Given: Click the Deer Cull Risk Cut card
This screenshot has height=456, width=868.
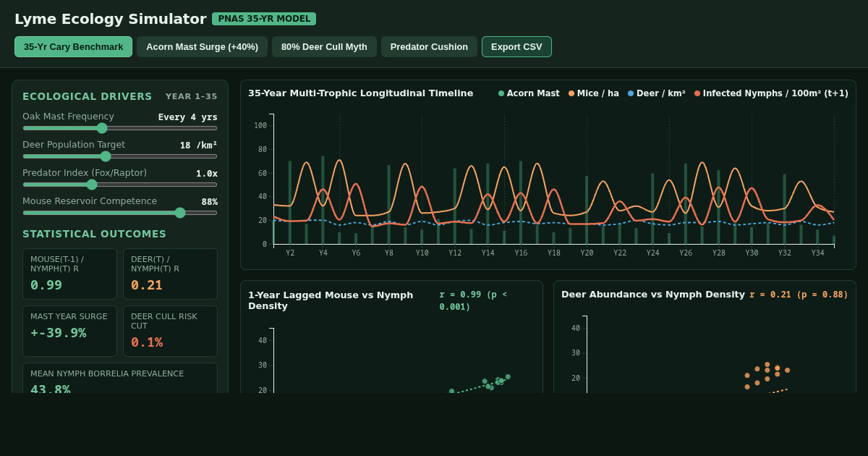Looking at the screenshot, I should [x=170, y=331].
